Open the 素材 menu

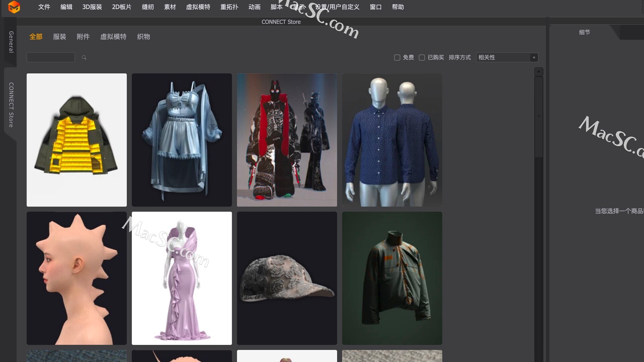click(x=170, y=7)
